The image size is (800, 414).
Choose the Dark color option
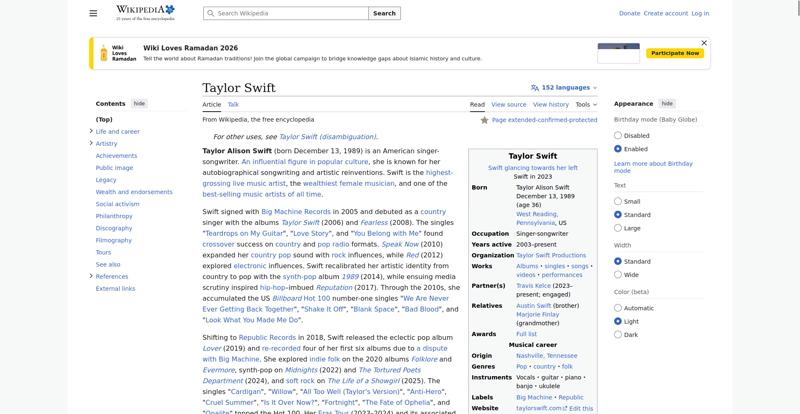tap(618, 335)
